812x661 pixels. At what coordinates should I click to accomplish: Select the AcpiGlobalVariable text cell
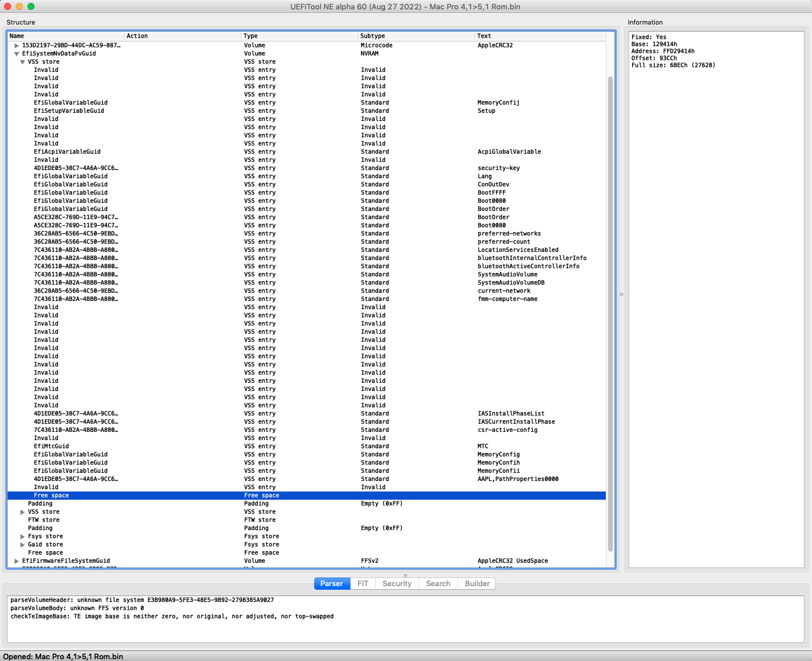(509, 152)
